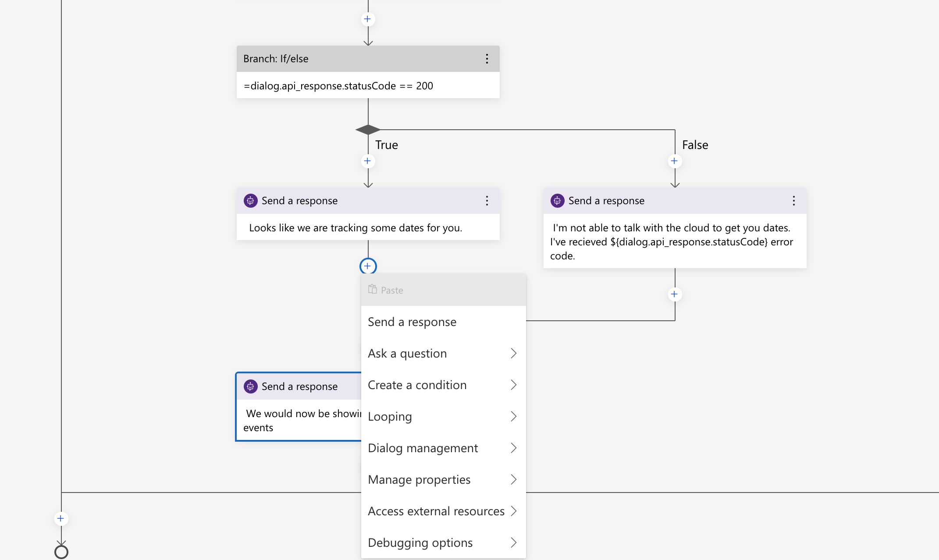Expand the Dialog management submenu arrow
The height and width of the screenshot is (560, 939).
coord(514,448)
